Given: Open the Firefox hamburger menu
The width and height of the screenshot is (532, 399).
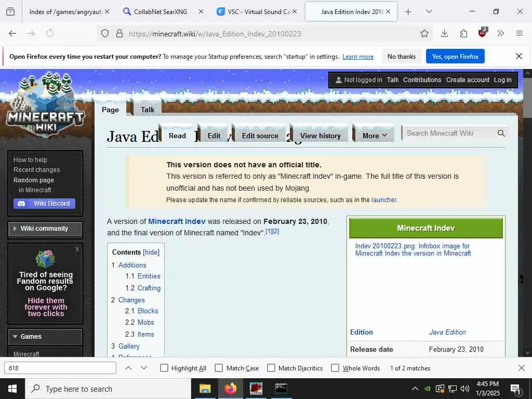Looking at the screenshot, I should pyautogui.click(x=519, y=33).
